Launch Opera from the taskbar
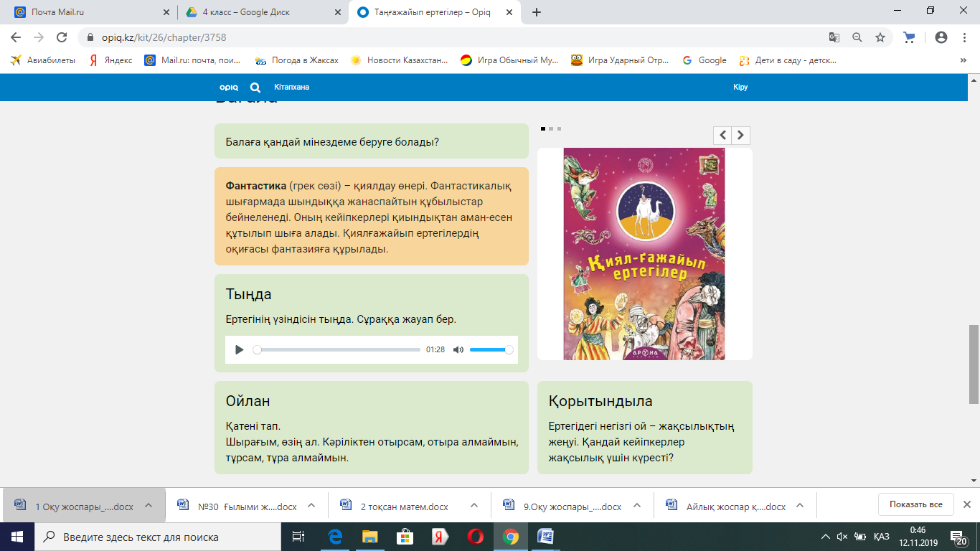This screenshot has width=980, height=551. [475, 537]
